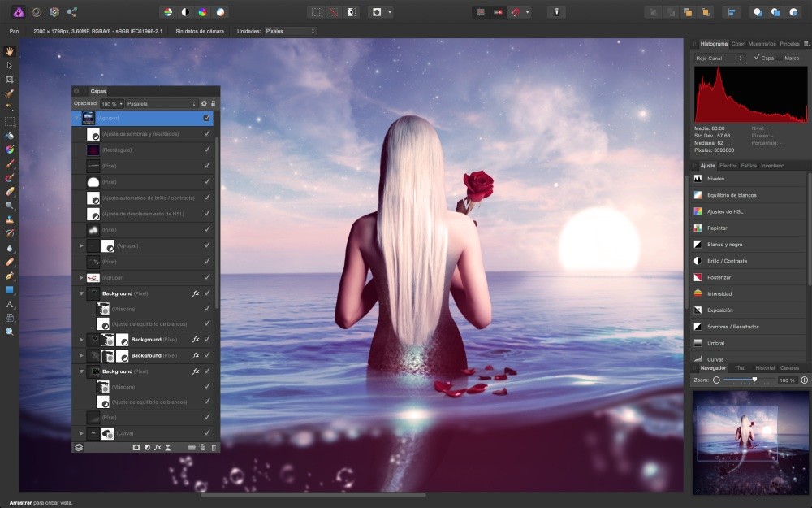Select the Zoom magnifier tool
The width and height of the screenshot is (812, 508).
click(9, 332)
